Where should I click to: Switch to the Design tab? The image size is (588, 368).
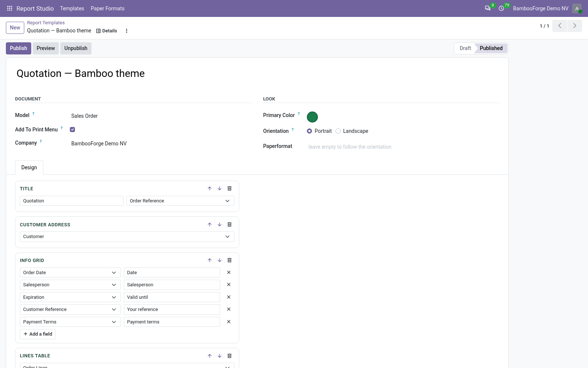[x=29, y=167]
